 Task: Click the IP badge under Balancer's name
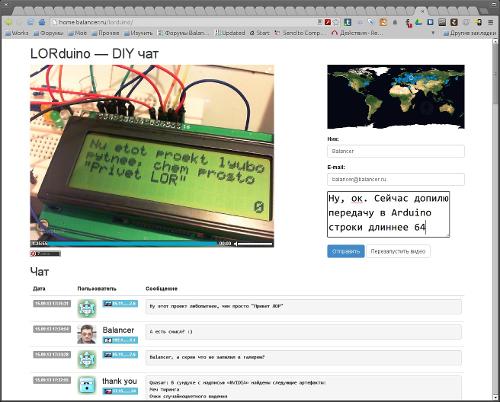(x=120, y=340)
